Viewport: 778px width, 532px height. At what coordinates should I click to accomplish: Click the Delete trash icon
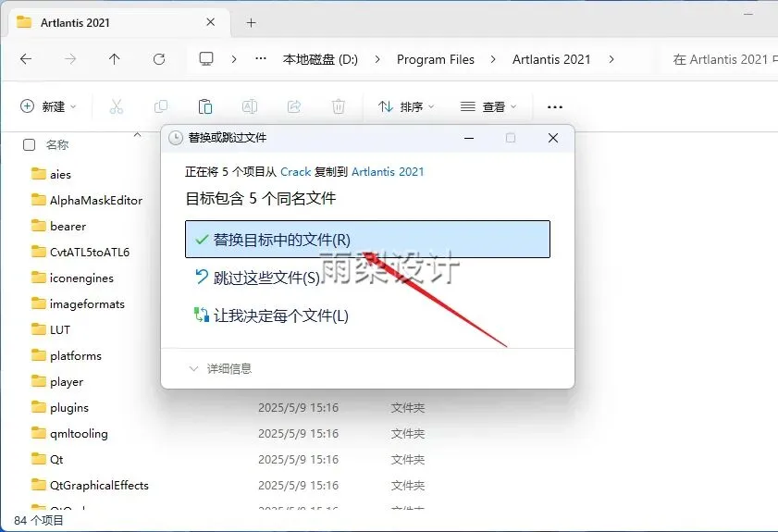point(339,106)
